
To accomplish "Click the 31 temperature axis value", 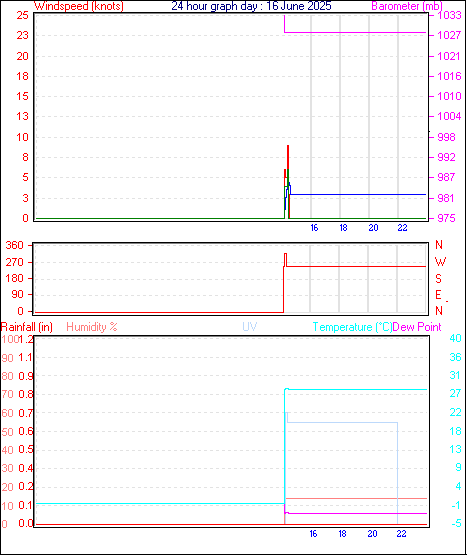I will coord(455,375).
